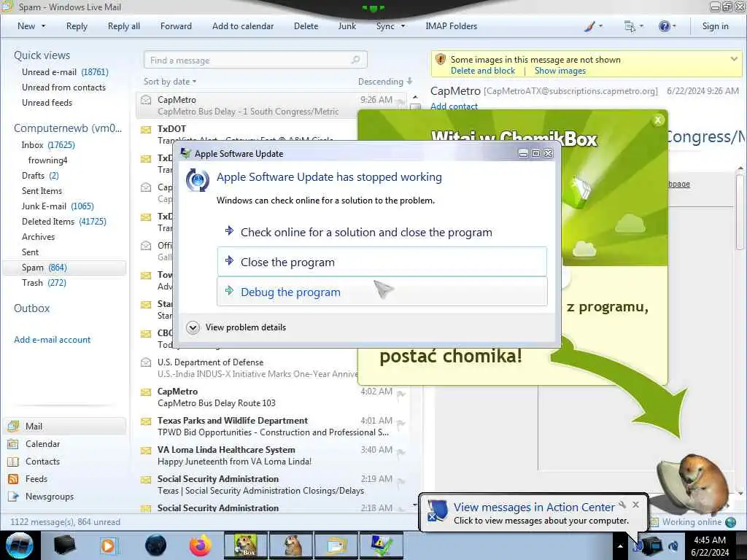Collapse the image warning bar chevron

click(x=734, y=60)
